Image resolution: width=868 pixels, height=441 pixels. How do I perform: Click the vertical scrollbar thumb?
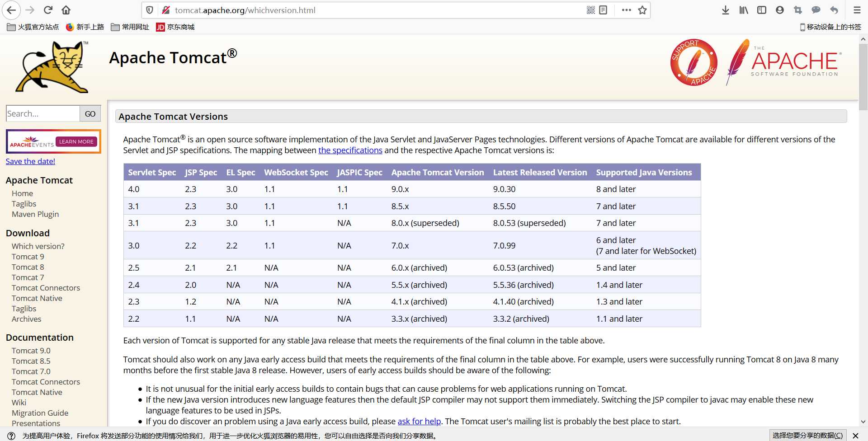pos(863,77)
